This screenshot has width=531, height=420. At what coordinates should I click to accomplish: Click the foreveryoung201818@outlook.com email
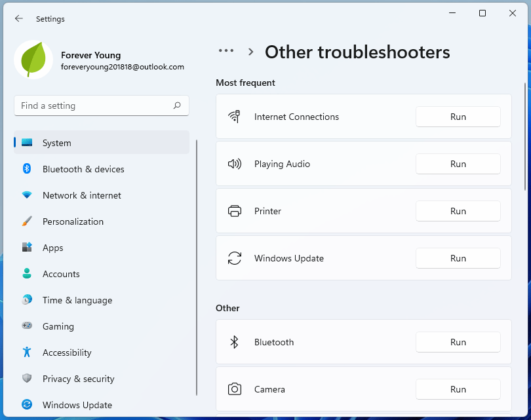click(x=122, y=67)
